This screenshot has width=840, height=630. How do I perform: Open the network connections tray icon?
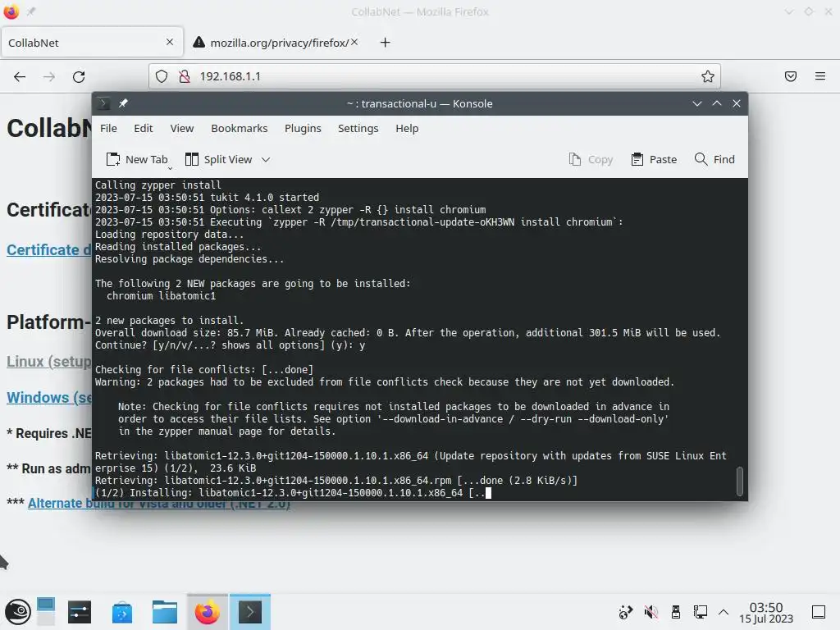coord(701,612)
